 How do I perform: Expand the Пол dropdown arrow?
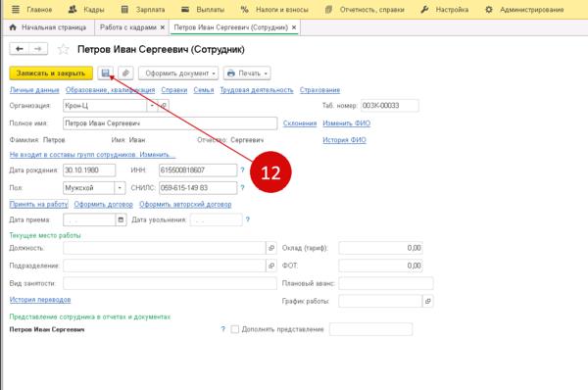click(x=120, y=188)
